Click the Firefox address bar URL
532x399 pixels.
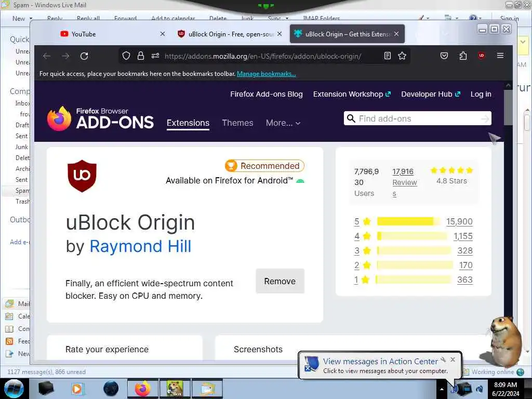tap(262, 56)
